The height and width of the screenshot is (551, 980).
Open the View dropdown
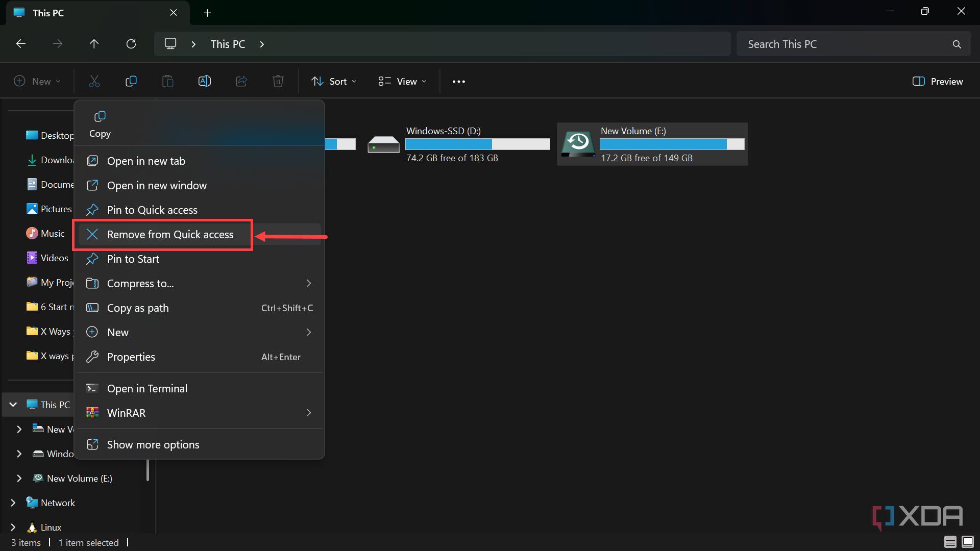tap(402, 82)
